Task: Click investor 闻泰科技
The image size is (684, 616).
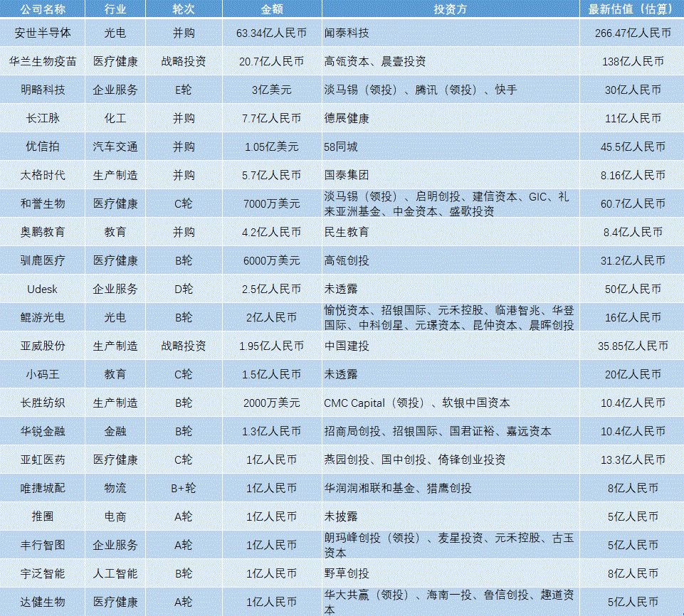Action: pos(347,33)
